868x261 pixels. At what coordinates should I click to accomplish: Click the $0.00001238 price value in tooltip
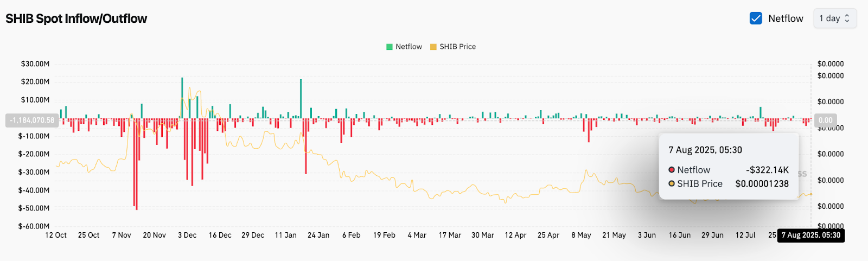(x=762, y=184)
